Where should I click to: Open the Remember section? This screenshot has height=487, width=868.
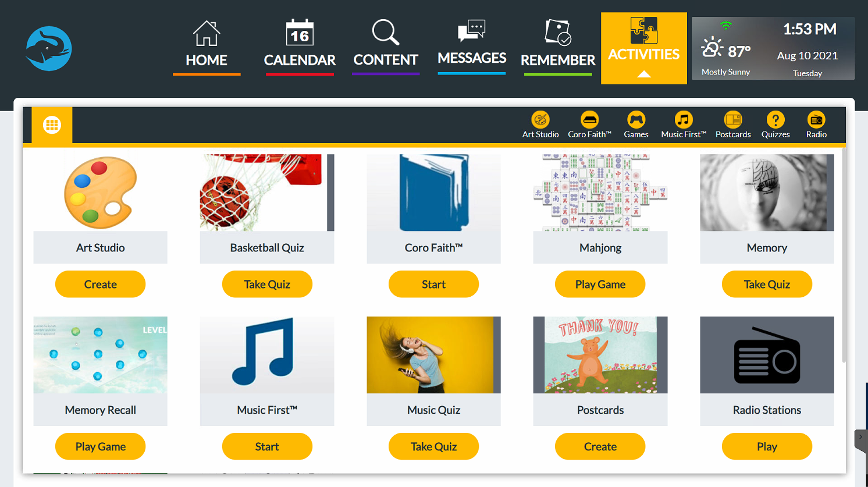[558, 47]
